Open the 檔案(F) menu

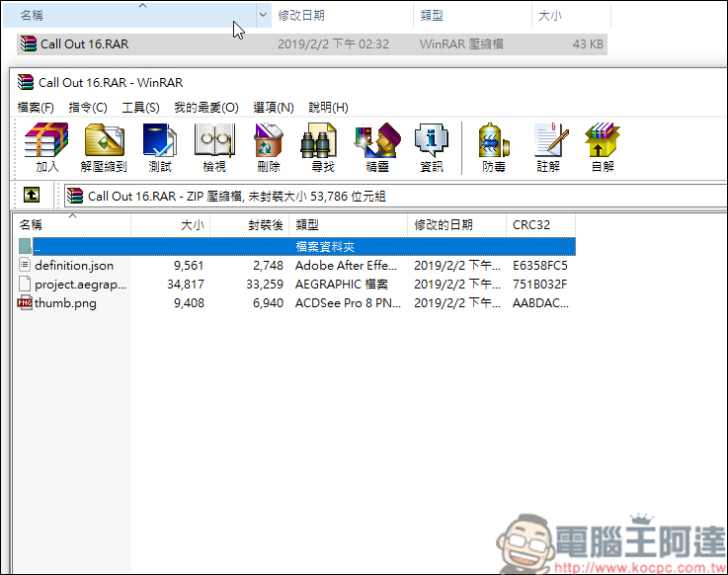[x=36, y=108]
